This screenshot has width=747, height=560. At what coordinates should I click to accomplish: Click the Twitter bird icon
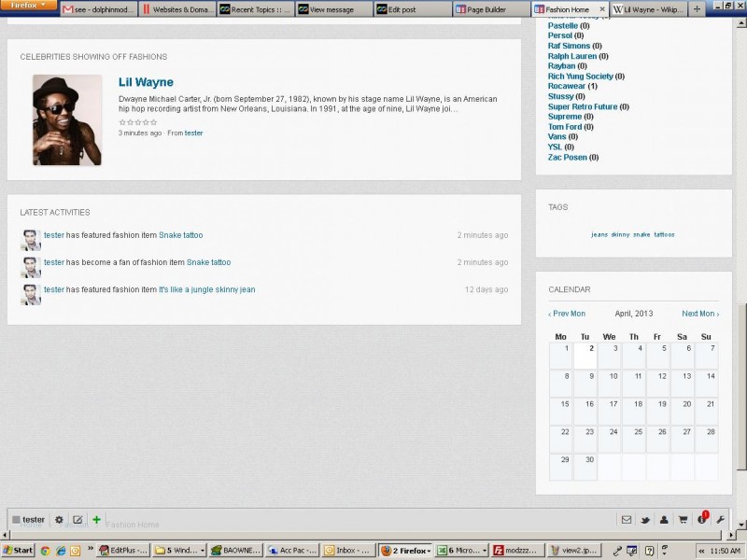645,520
